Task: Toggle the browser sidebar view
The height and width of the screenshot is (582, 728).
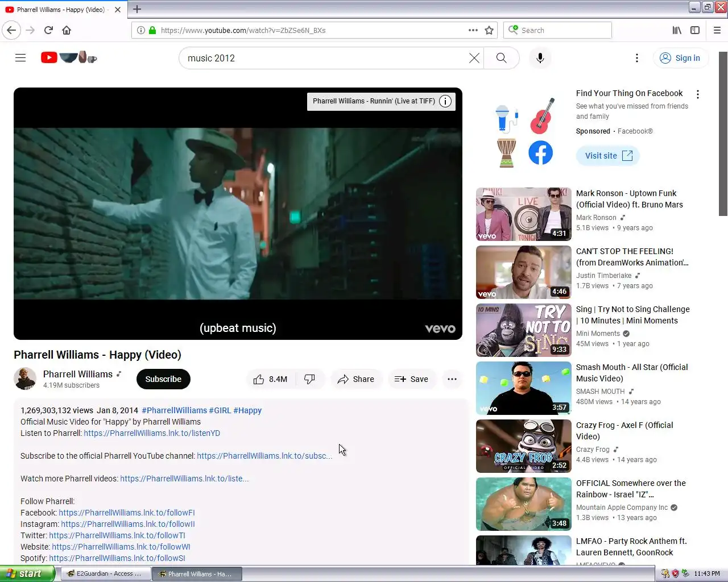Action: [x=695, y=30]
